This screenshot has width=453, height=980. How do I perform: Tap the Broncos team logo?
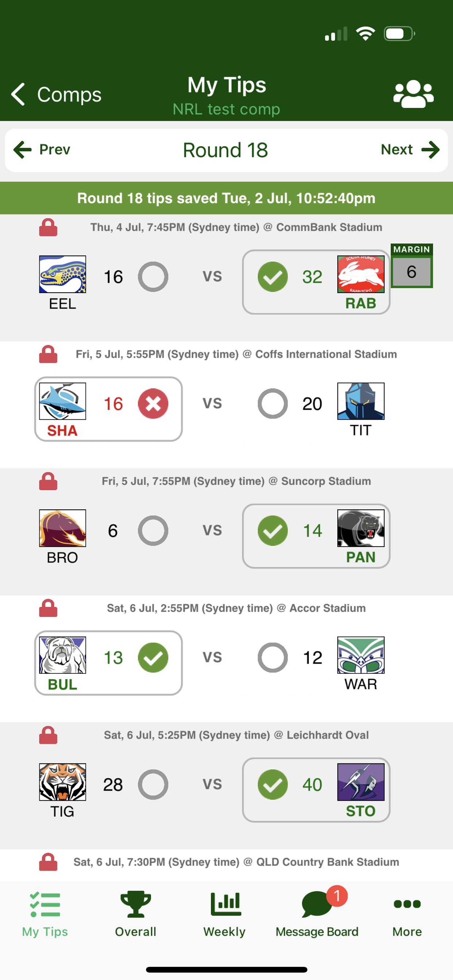coord(62,528)
